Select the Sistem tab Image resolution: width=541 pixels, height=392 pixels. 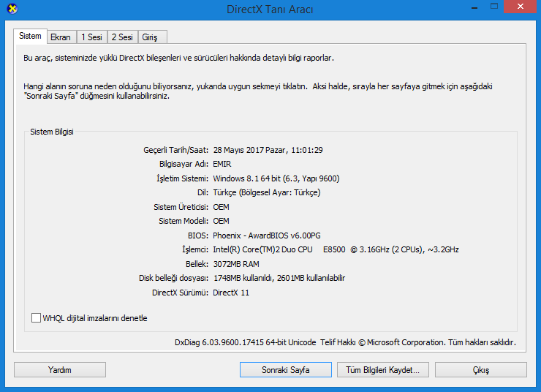coord(31,36)
